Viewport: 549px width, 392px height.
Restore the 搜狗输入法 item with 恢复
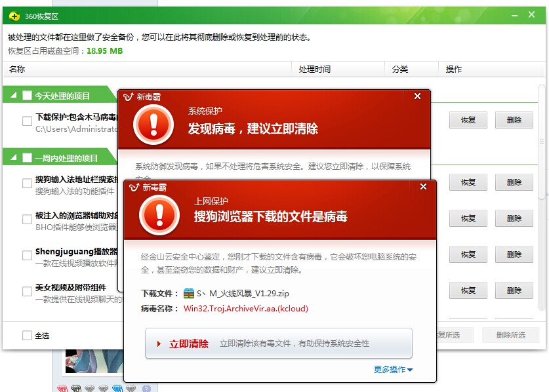(468, 182)
